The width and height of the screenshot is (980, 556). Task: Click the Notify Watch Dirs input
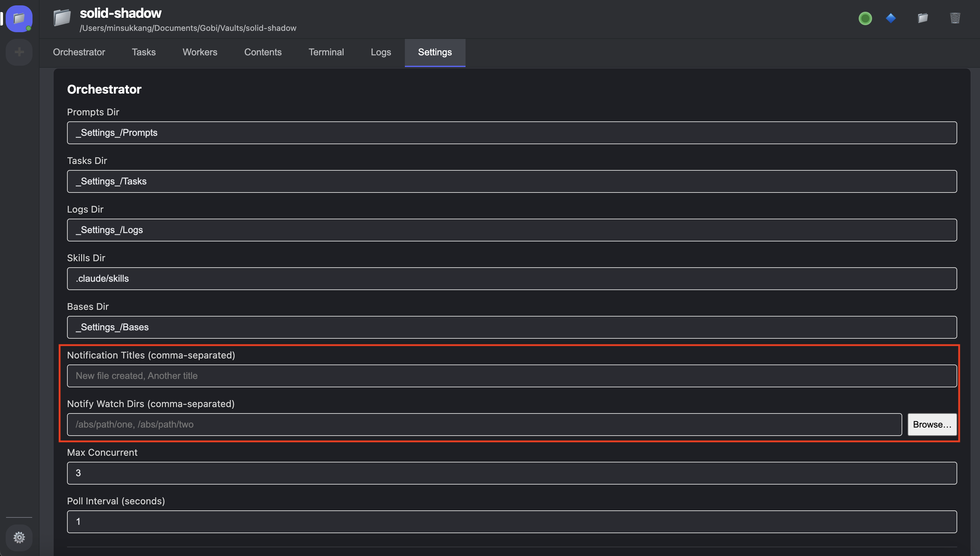click(484, 424)
